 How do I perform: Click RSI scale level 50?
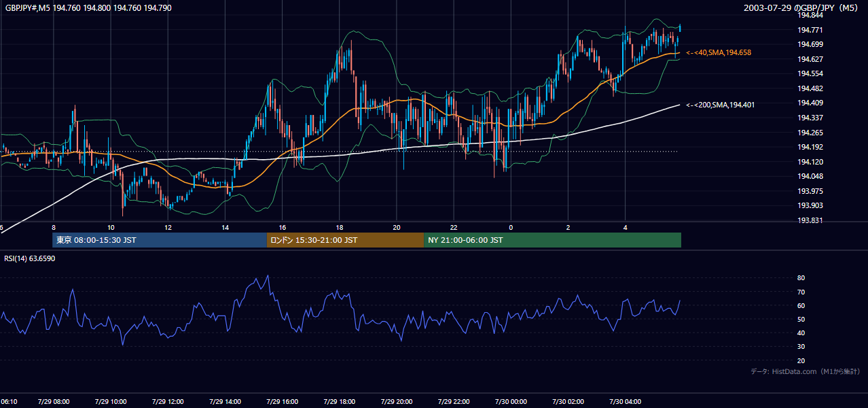pyautogui.click(x=801, y=319)
